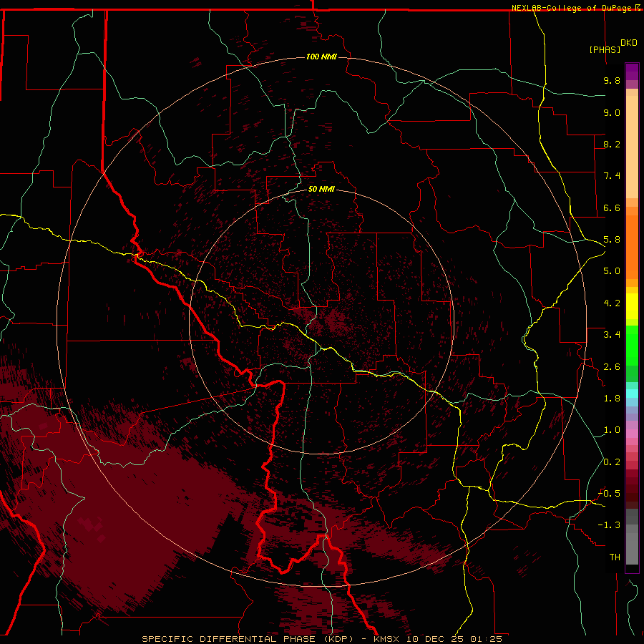The height and width of the screenshot is (644, 644).
Task: Click the 3.4 scale value
Action: point(612,335)
